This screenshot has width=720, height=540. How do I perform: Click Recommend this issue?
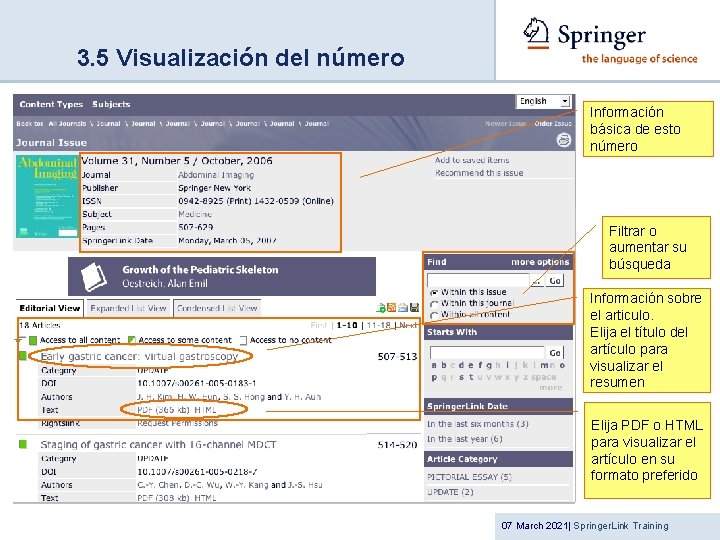pyautogui.click(x=479, y=173)
